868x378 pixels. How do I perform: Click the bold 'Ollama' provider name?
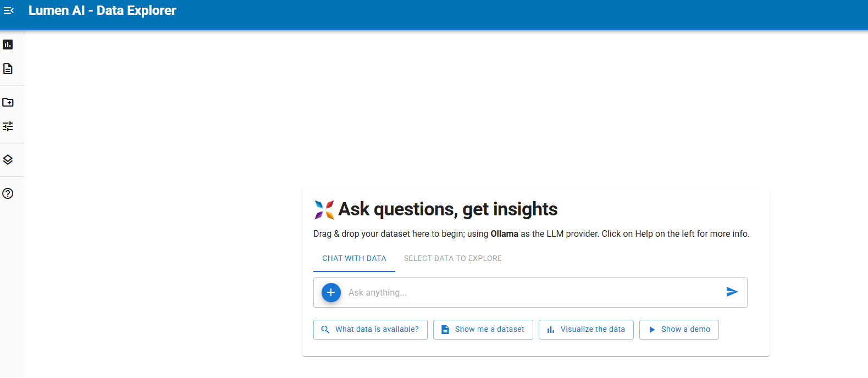504,234
